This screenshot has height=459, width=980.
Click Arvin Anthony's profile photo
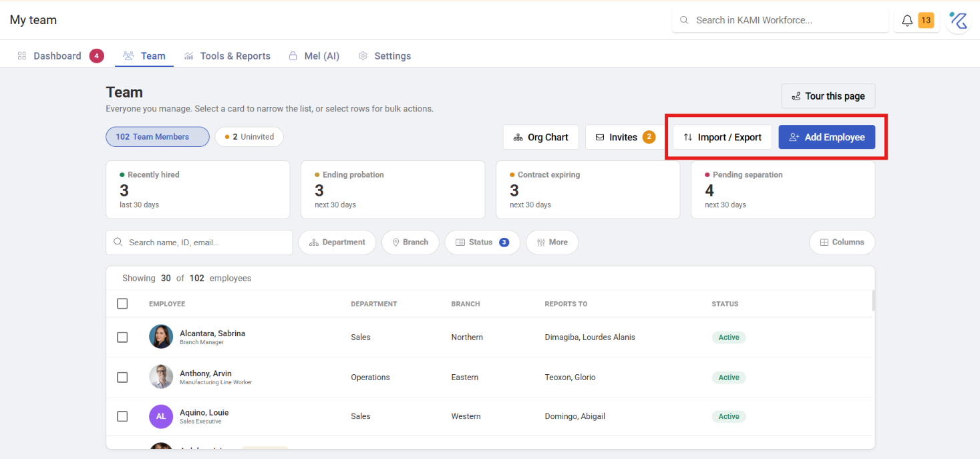click(161, 377)
